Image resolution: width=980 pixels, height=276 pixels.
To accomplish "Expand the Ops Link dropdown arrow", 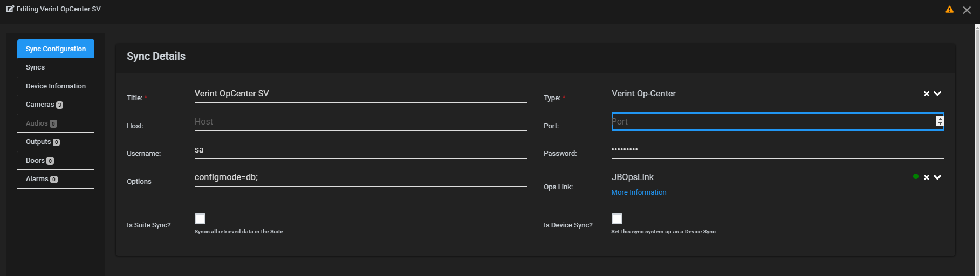I will pyautogui.click(x=937, y=177).
